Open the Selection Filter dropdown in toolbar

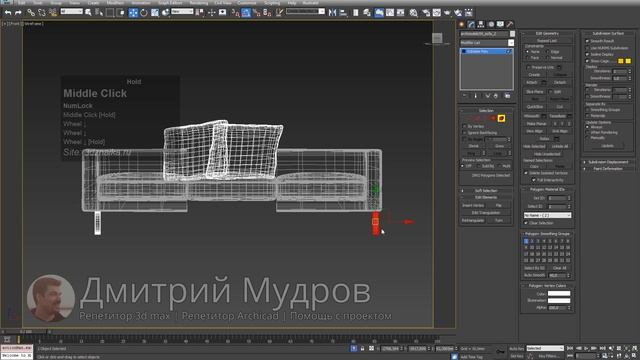tap(72, 11)
